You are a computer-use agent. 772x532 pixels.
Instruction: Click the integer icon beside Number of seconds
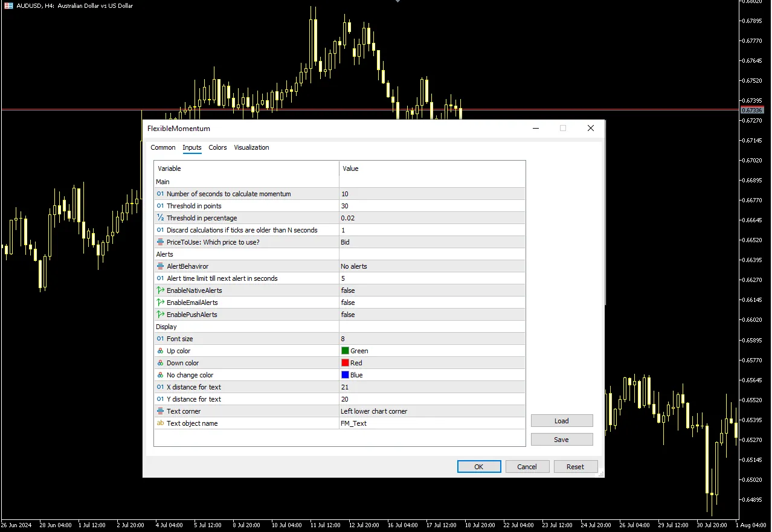pos(160,194)
